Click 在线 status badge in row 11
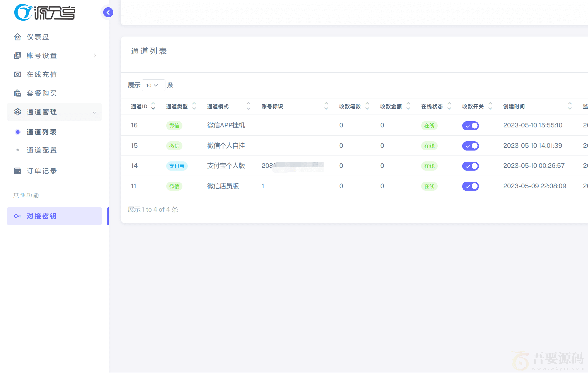588x373 pixels. pyautogui.click(x=429, y=186)
